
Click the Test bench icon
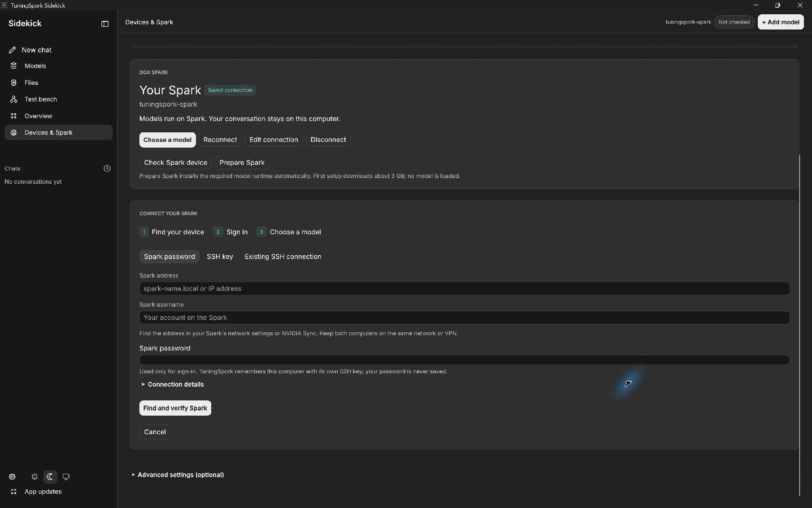coord(14,100)
